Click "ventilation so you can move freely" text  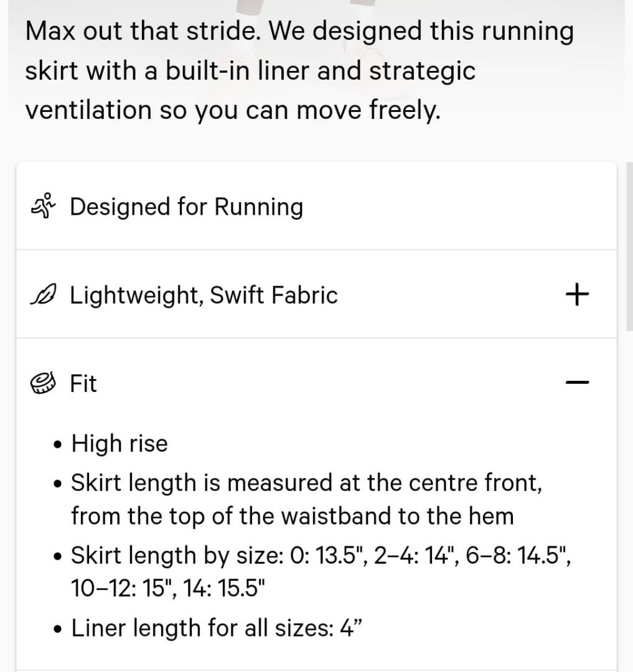(233, 111)
